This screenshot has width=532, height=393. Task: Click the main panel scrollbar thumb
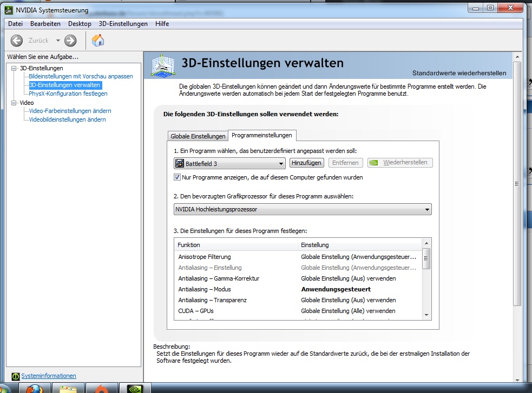point(517,184)
